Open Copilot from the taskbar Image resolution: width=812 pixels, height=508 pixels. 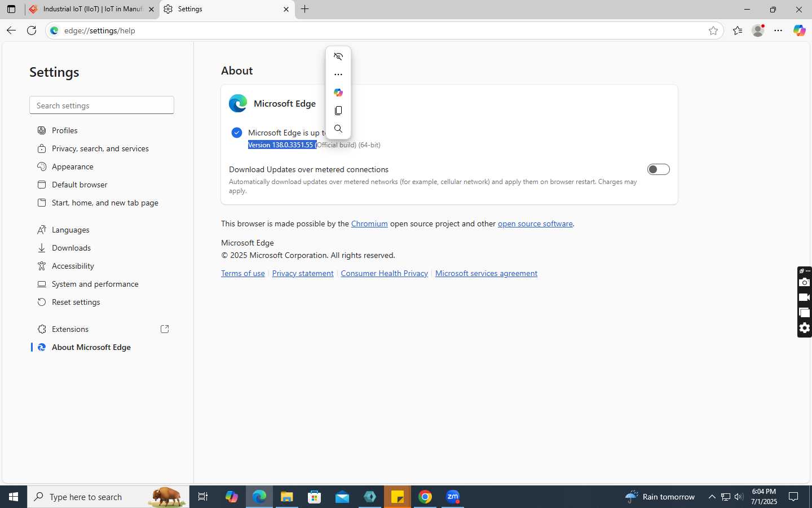231,497
